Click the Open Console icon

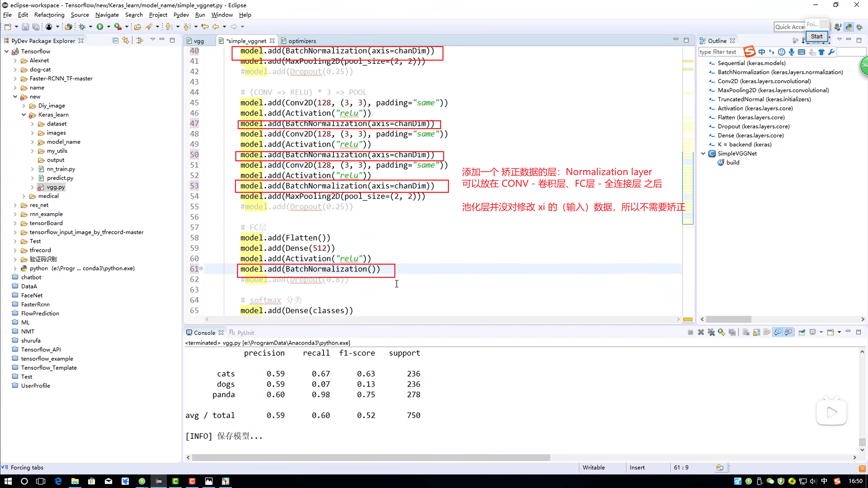[x=830, y=332]
